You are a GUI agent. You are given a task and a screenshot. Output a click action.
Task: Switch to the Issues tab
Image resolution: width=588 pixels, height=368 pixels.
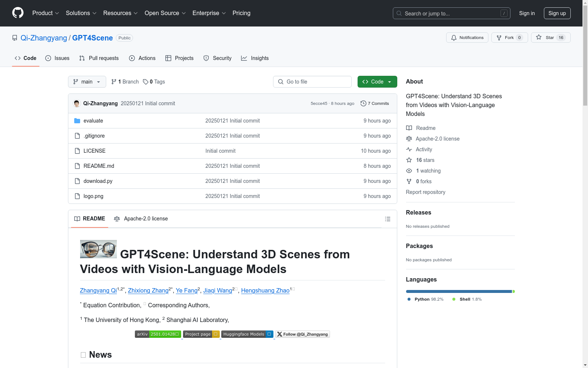pyautogui.click(x=57, y=58)
